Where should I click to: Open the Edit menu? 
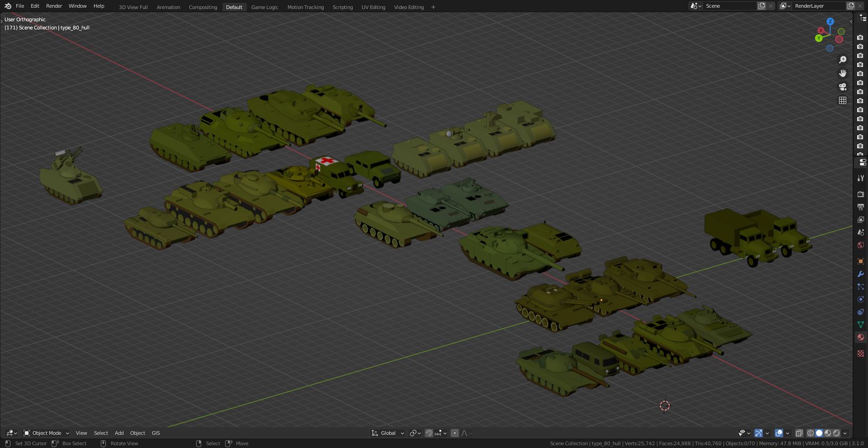coord(35,6)
